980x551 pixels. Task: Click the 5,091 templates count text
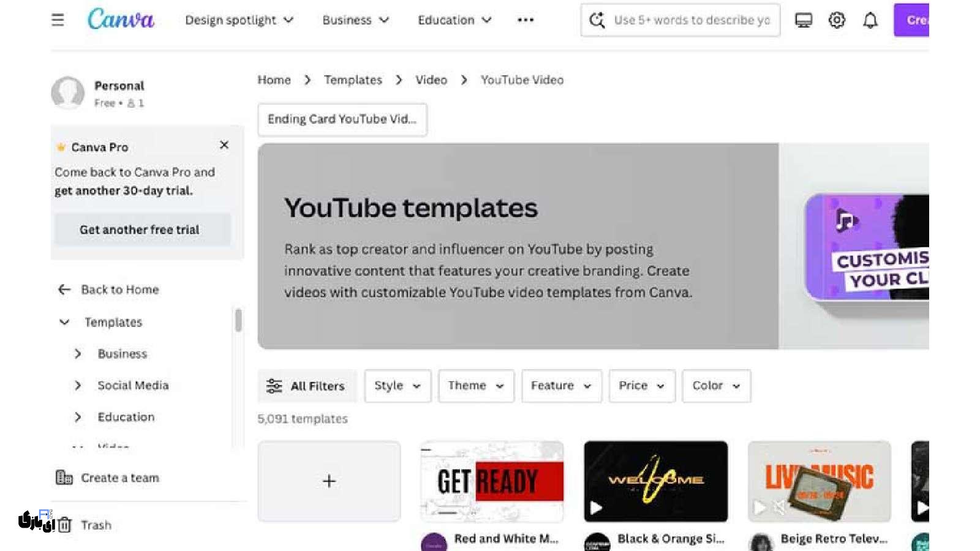point(303,419)
